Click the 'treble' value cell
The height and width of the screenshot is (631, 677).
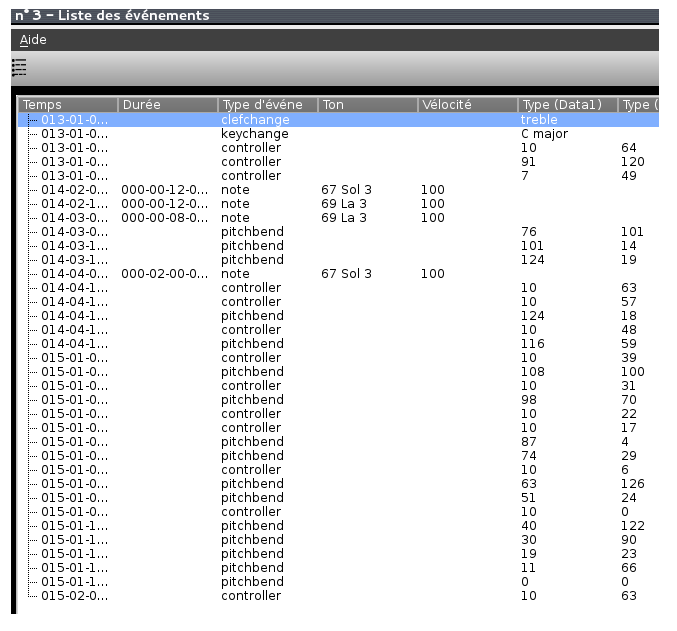pos(539,120)
